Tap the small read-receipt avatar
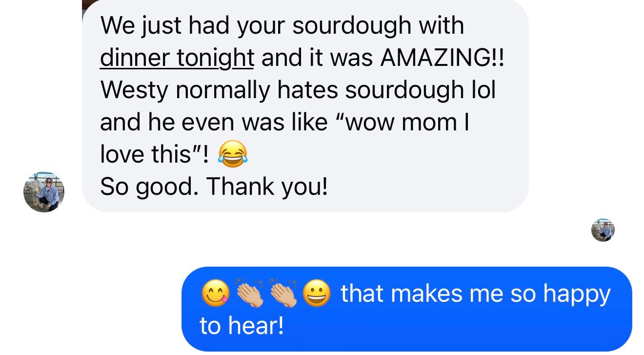The image size is (644, 355). click(603, 230)
